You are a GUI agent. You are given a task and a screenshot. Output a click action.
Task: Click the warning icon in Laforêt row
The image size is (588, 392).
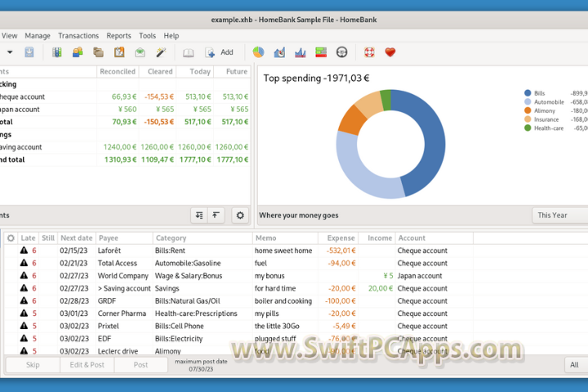pos(24,250)
